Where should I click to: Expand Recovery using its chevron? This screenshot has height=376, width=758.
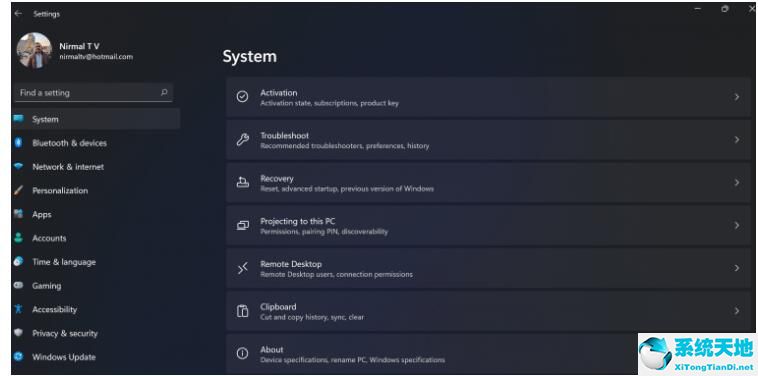(x=737, y=182)
